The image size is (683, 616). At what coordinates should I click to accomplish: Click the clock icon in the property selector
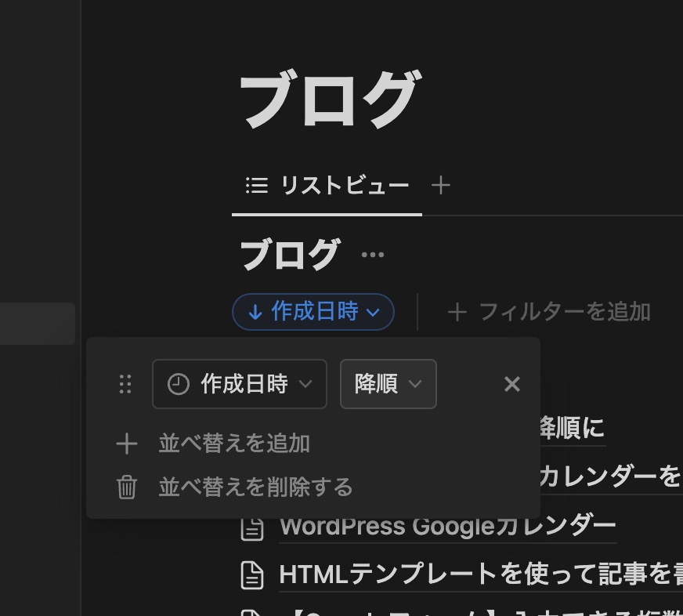tap(179, 384)
